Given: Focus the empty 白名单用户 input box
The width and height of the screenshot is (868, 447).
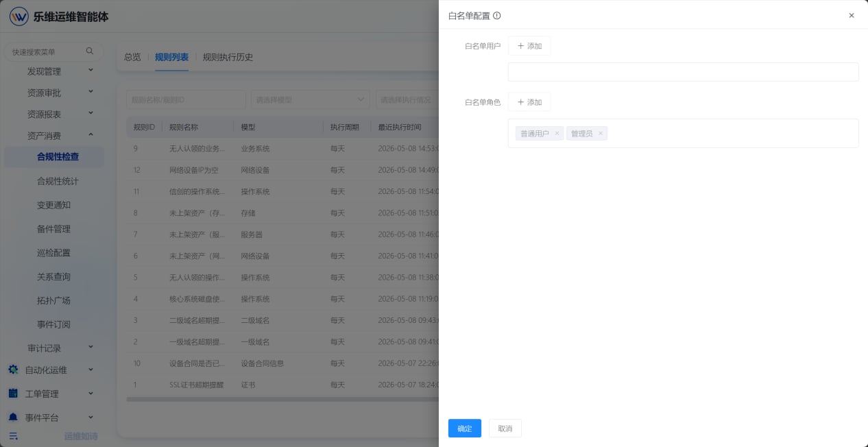Looking at the screenshot, I should (x=683, y=72).
